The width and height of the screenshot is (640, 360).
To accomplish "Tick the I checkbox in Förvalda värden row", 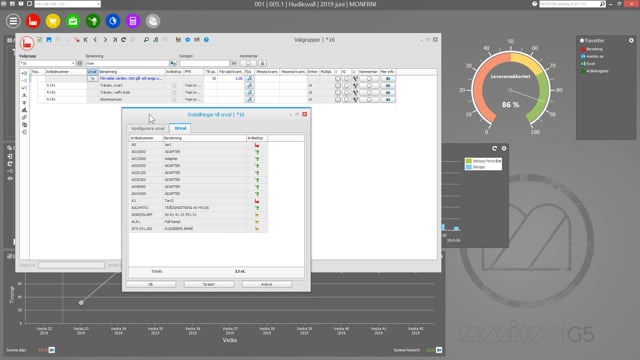I will click(338, 78).
